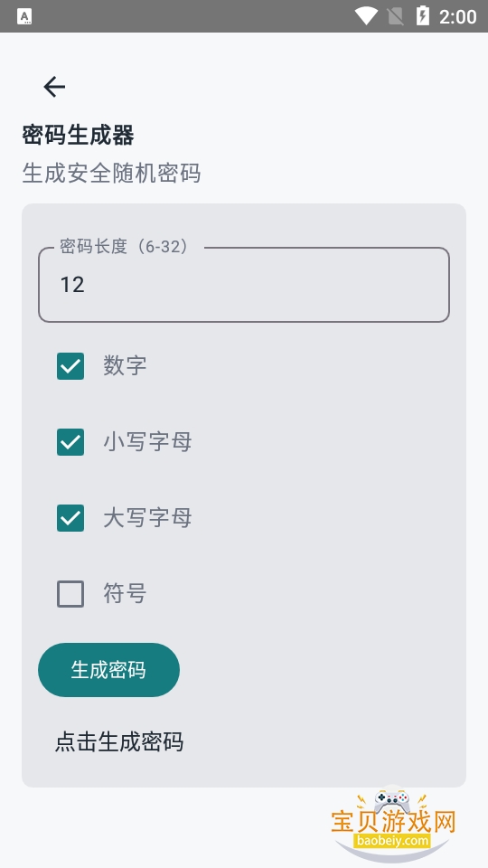Tap the Wi-Fi status icon
The width and height of the screenshot is (488, 868).
pyautogui.click(x=366, y=15)
